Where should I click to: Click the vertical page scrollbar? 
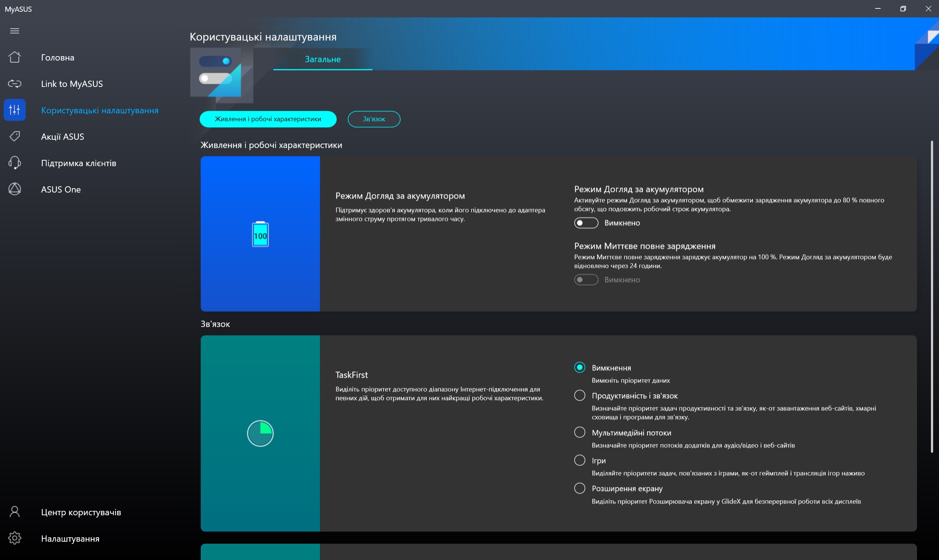tap(931, 296)
